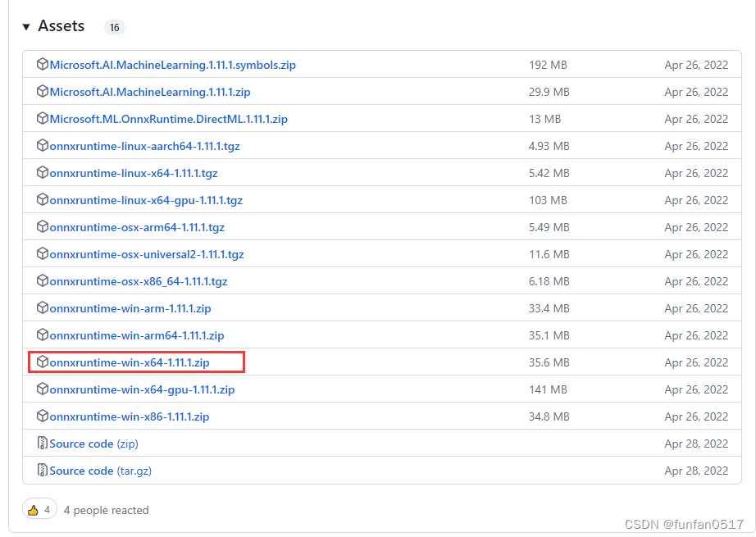Click the Assets count badge 16
This screenshot has width=756, height=537.
pyautogui.click(x=114, y=28)
